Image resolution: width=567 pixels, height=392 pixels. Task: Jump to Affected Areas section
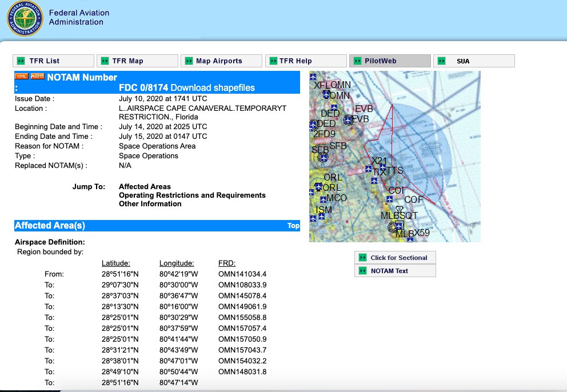(145, 187)
